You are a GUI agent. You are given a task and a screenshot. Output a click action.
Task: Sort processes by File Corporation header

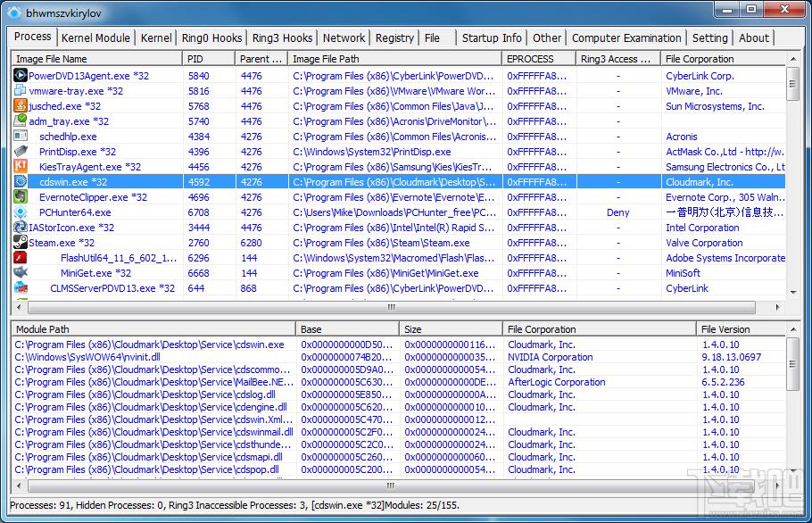pyautogui.click(x=724, y=59)
